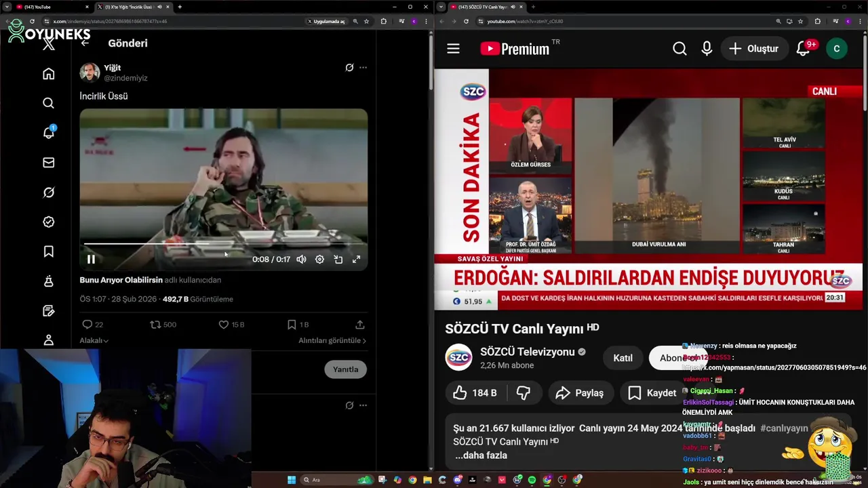The width and height of the screenshot is (868, 488).
Task: Enter fullscreen on the tweet video
Action: coord(356,259)
